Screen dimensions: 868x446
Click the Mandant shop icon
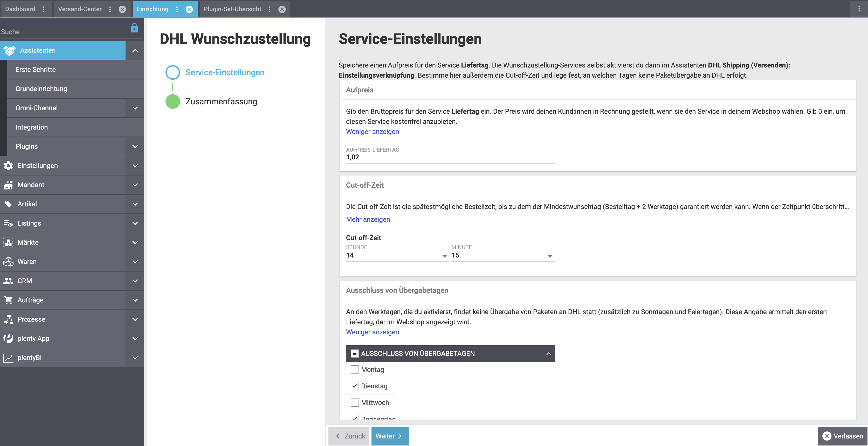pos(8,185)
